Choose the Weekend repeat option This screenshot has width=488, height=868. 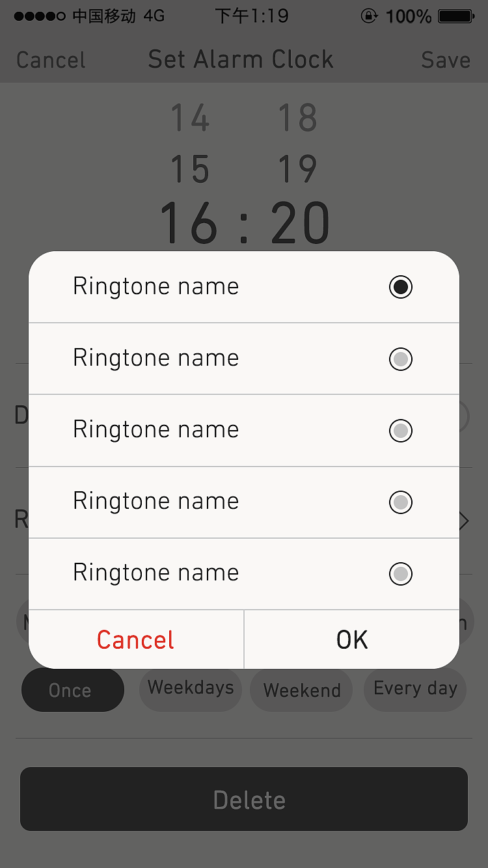click(x=301, y=690)
